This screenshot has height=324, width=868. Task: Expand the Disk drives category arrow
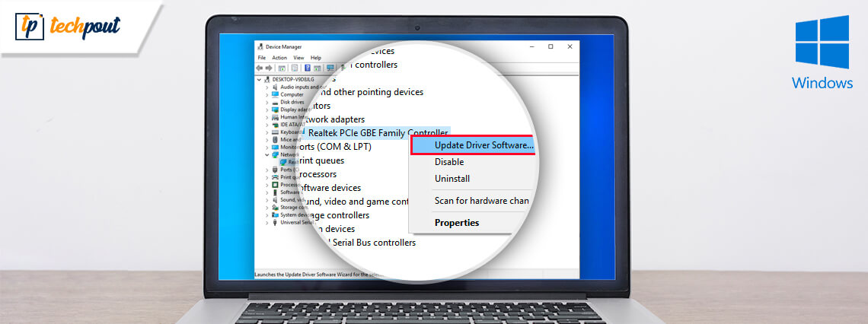[x=267, y=102]
